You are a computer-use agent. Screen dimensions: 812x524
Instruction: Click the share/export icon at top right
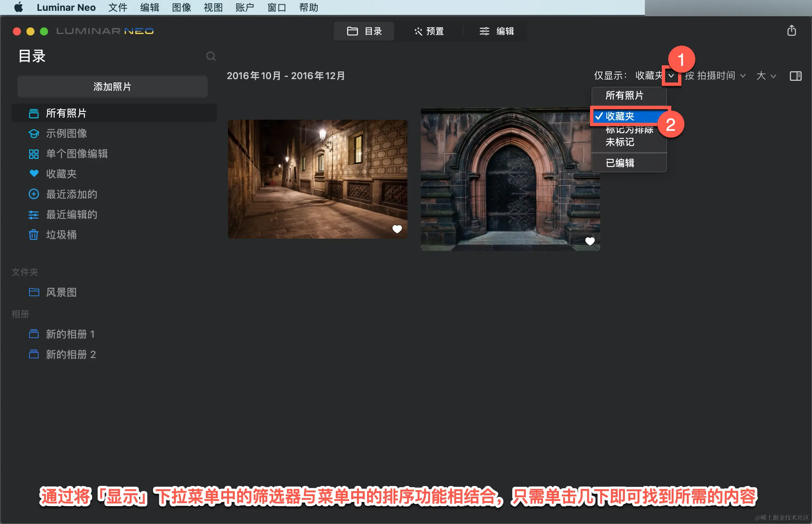click(792, 31)
